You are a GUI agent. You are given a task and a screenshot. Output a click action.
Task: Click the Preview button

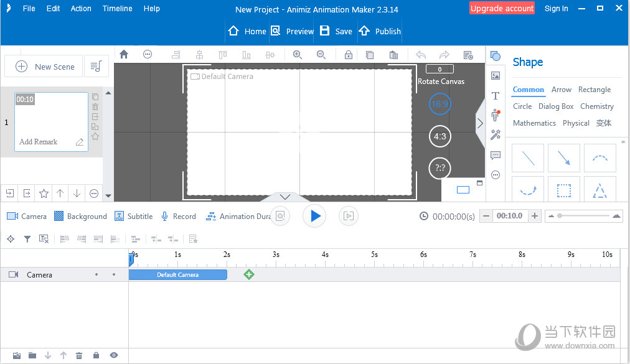click(x=292, y=31)
